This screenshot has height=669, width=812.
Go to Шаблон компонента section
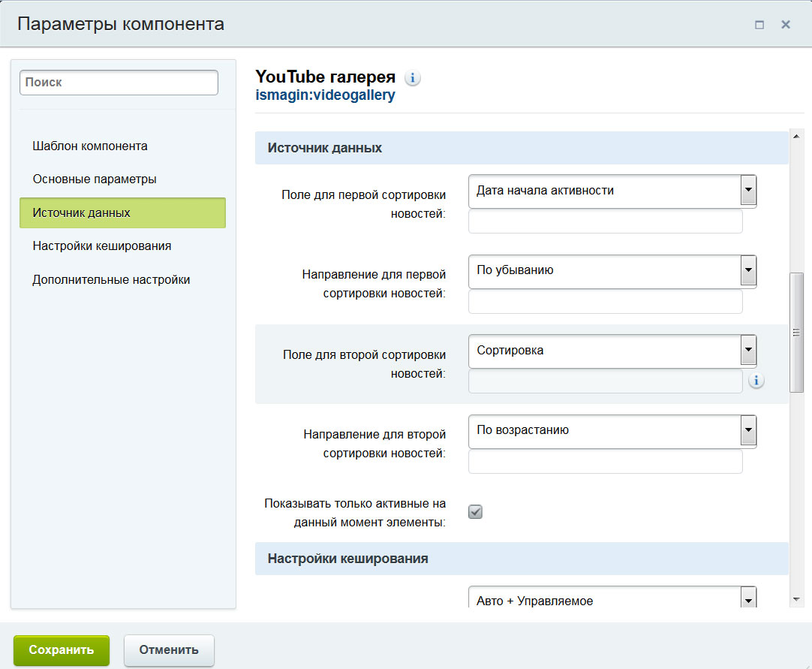click(x=90, y=146)
